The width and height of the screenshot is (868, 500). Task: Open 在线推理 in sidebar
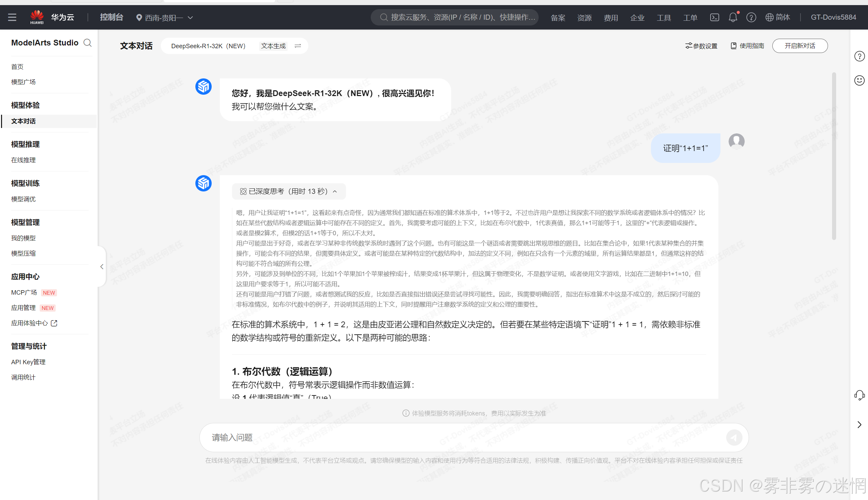click(23, 160)
